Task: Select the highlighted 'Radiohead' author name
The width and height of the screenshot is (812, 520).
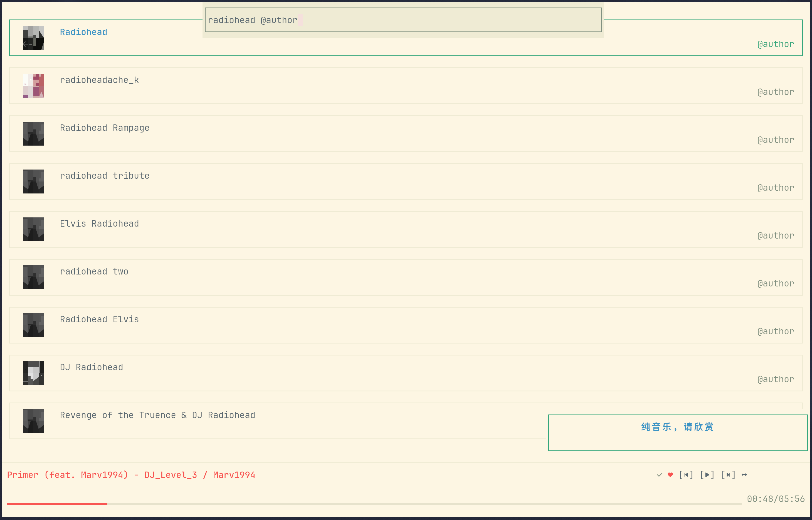Action: pos(84,32)
